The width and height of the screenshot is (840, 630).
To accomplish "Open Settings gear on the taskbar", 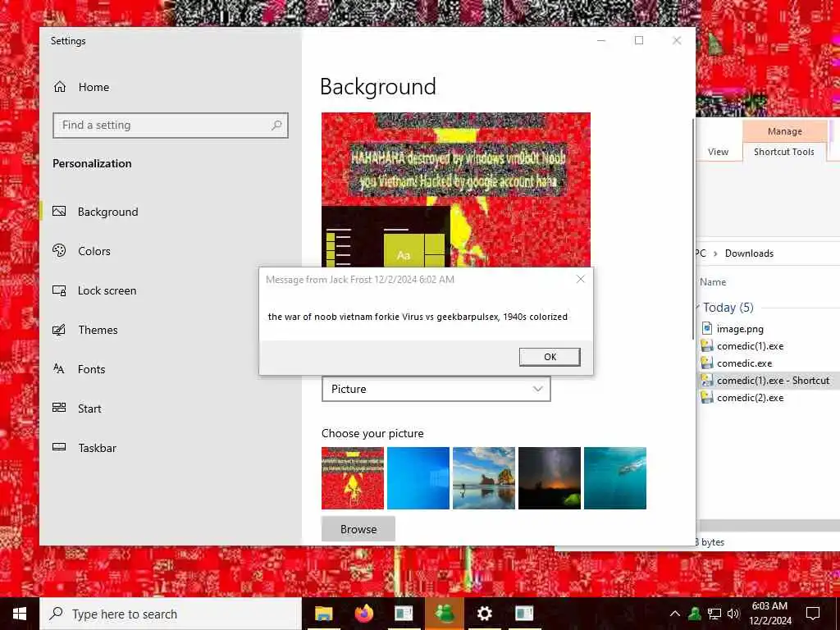I will pos(484,614).
